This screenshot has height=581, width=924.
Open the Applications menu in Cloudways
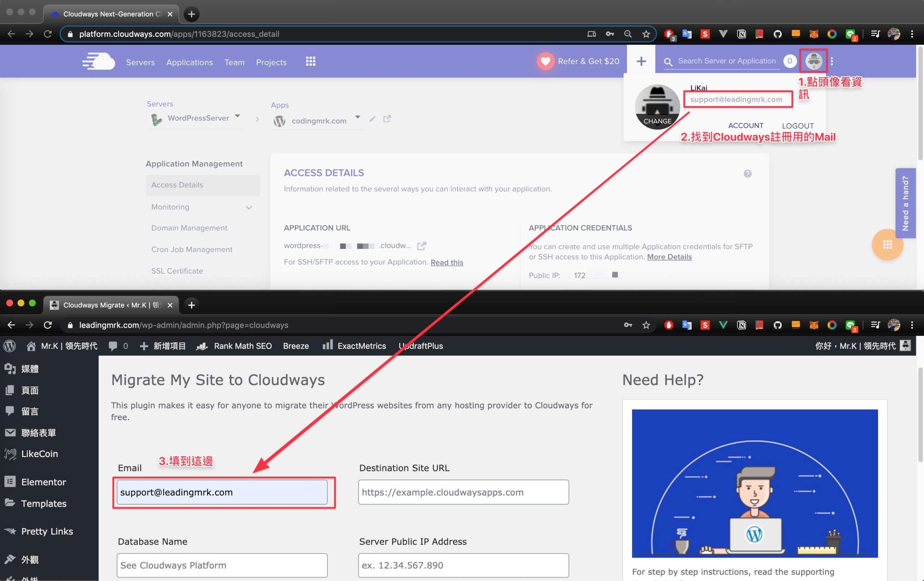[189, 62]
